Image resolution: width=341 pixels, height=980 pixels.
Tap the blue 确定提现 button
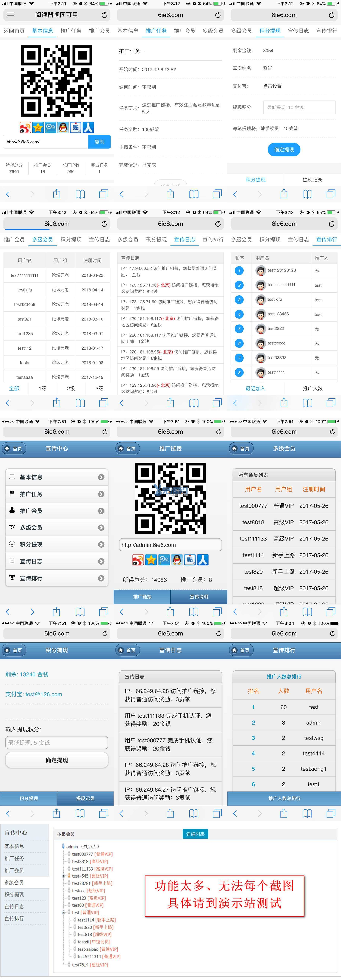tap(284, 149)
